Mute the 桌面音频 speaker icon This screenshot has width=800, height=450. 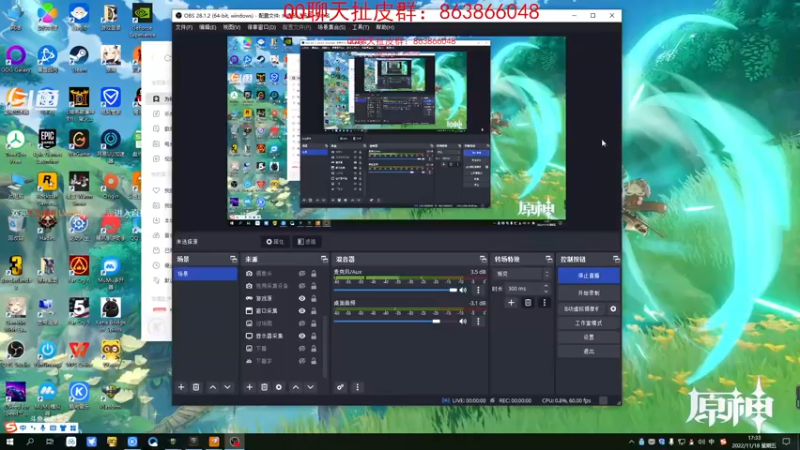coord(463,321)
